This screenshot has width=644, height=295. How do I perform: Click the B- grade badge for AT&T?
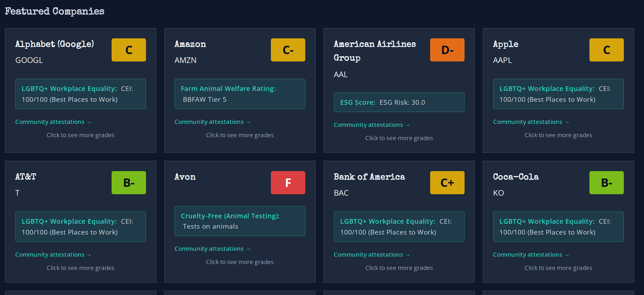[x=129, y=183]
